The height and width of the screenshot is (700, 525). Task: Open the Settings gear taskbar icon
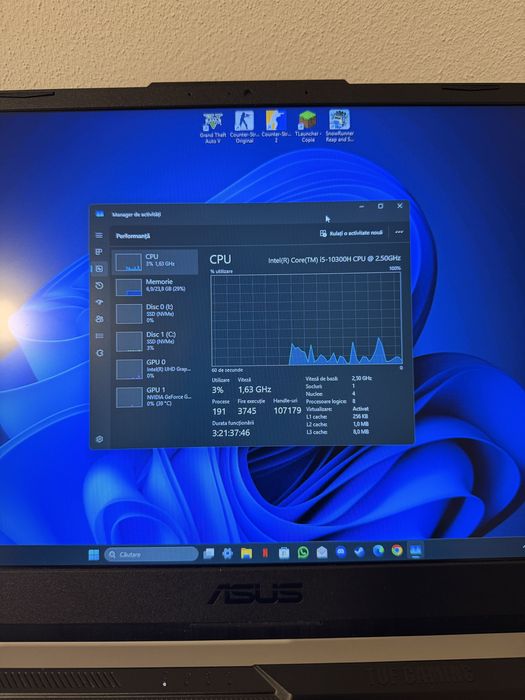point(227,554)
